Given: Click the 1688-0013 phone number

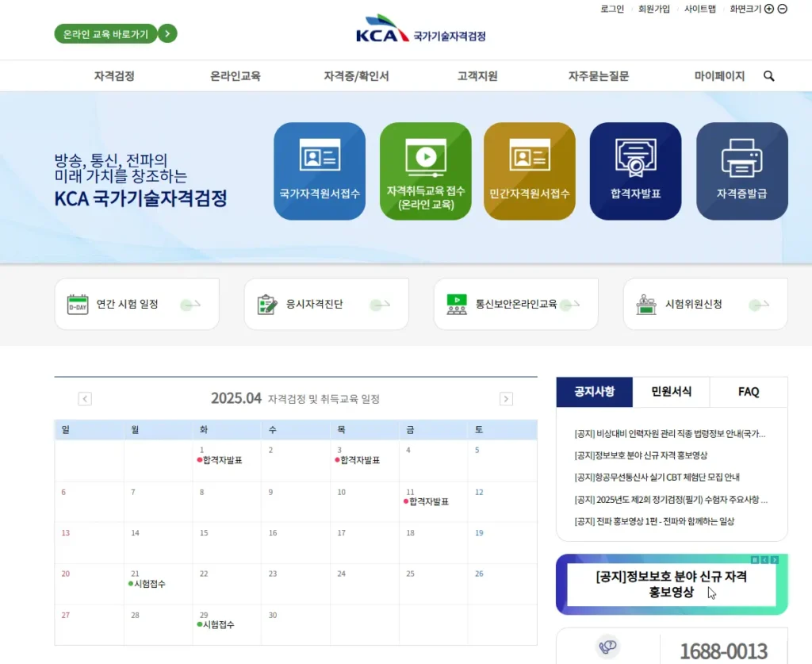Looking at the screenshot, I should 723,651.
